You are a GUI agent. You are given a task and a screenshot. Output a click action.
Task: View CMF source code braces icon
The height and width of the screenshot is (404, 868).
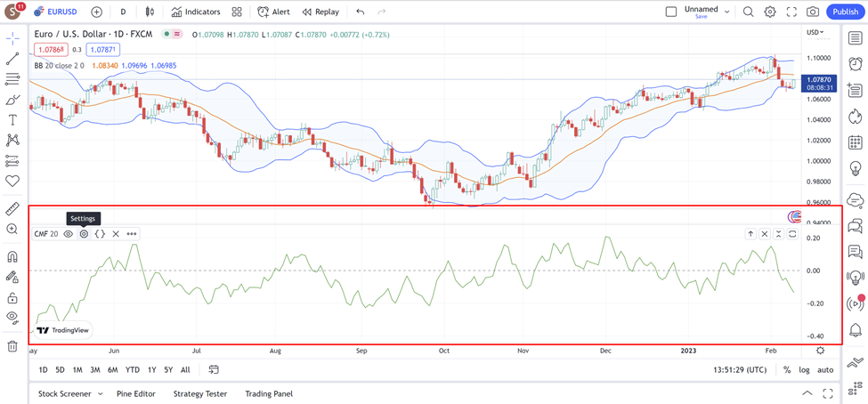(x=100, y=234)
